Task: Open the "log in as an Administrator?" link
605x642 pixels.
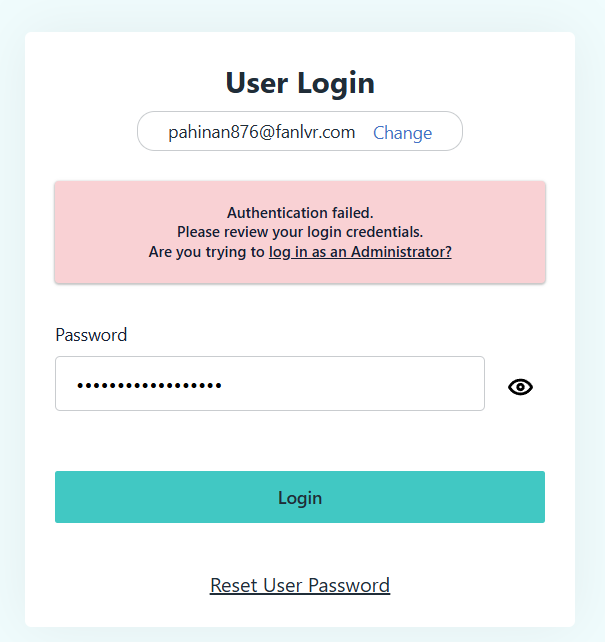Action: (360, 252)
